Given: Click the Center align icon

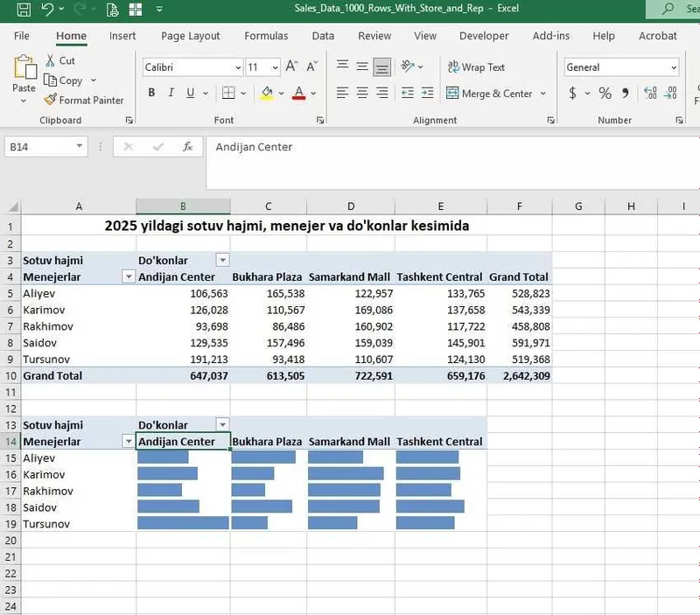Looking at the screenshot, I should coord(362,93).
